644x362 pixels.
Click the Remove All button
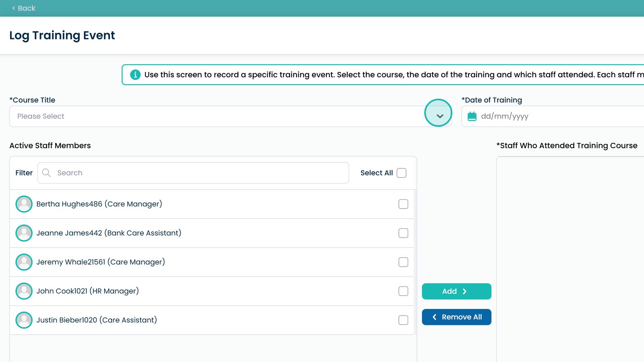456,317
